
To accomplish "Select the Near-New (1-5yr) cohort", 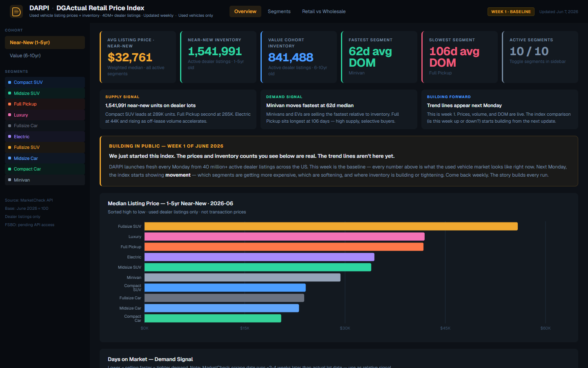I will click(x=45, y=43).
